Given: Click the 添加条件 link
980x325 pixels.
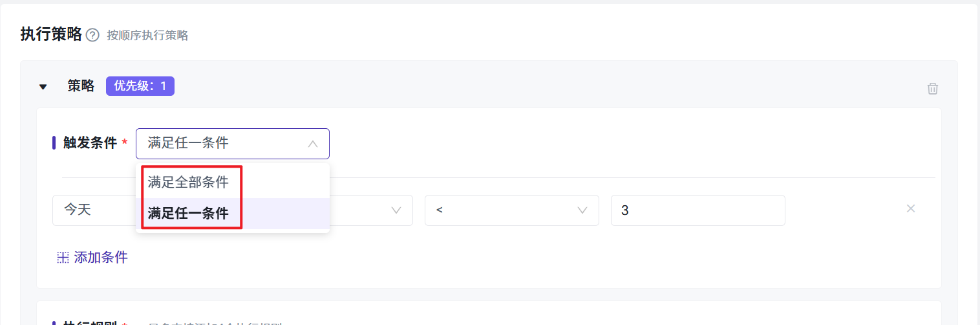Looking at the screenshot, I should [x=101, y=257].
